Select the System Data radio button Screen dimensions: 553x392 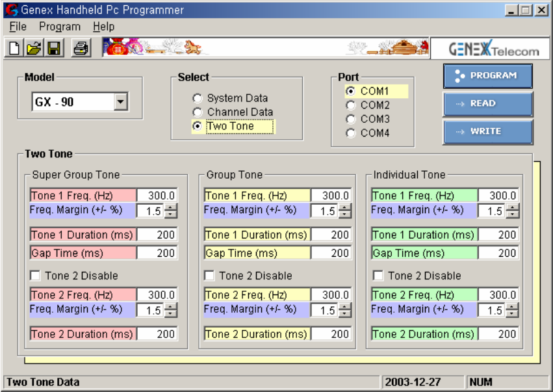point(197,98)
